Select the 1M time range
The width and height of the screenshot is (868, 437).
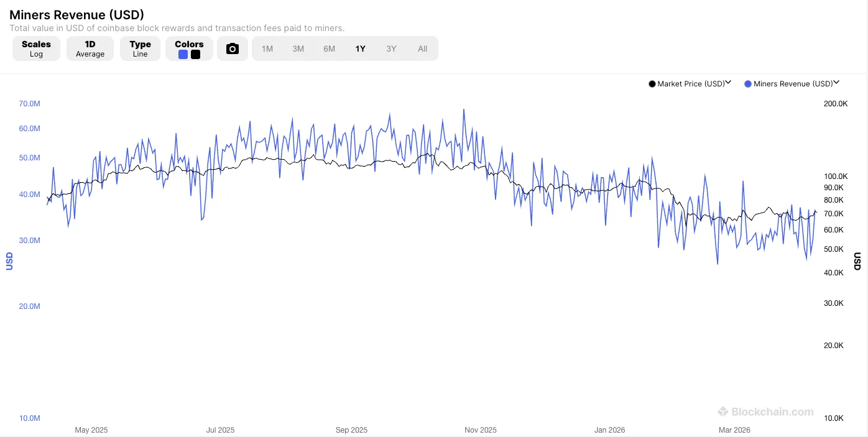(x=267, y=48)
